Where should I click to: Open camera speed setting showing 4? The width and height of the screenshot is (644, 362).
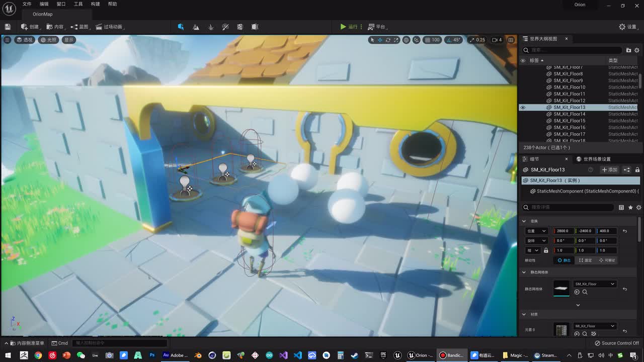(497, 40)
